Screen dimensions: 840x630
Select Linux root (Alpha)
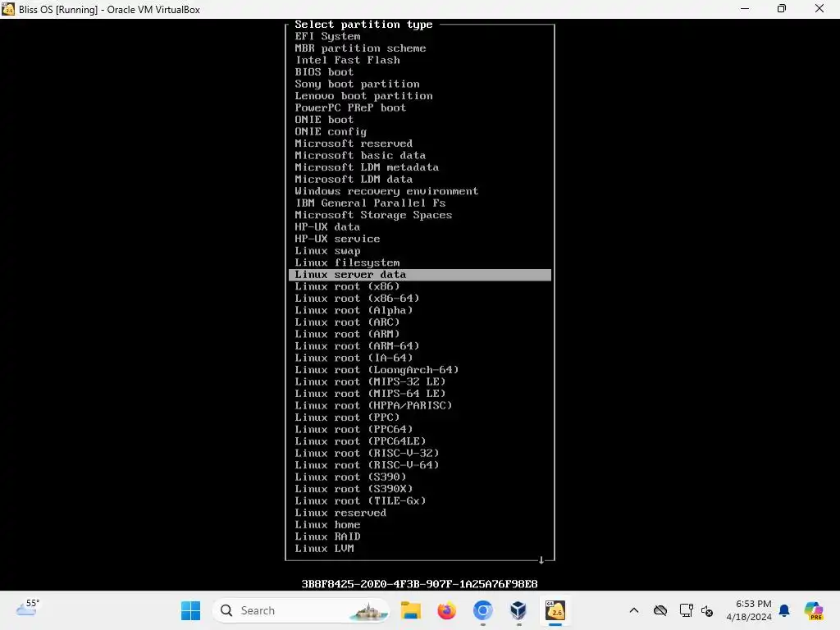tap(354, 310)
